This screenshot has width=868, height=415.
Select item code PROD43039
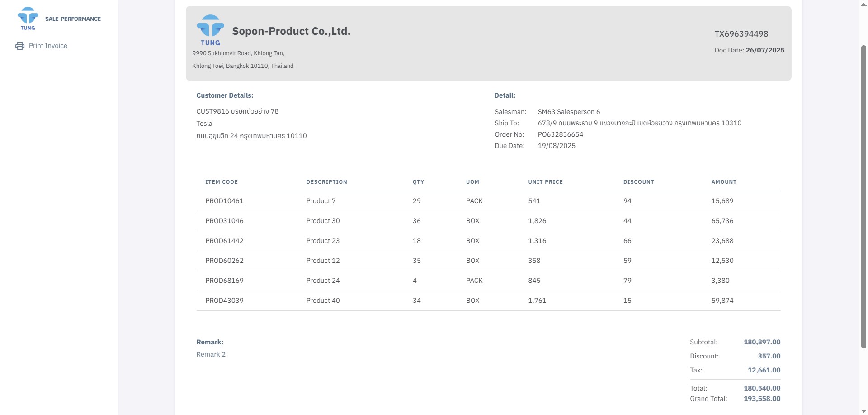[224, 301]
